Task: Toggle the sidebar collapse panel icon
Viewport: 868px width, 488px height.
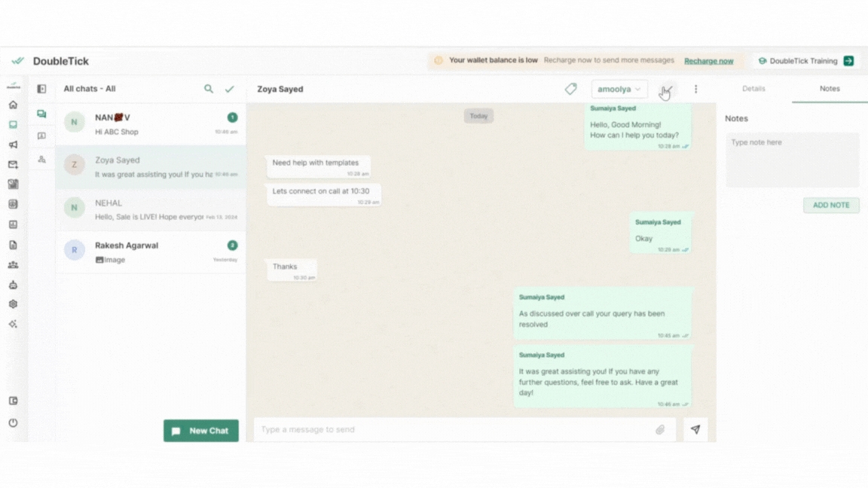Action: 41,89
